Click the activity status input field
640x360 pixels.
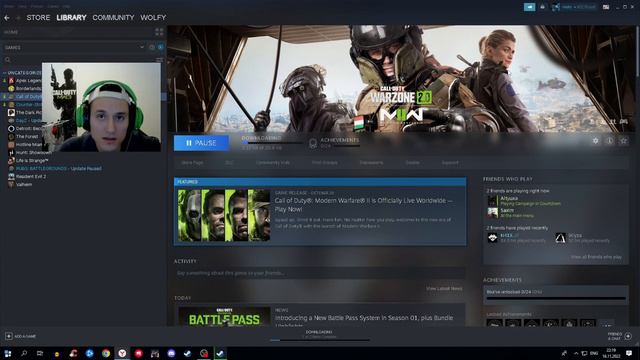[x=320, y=273]
